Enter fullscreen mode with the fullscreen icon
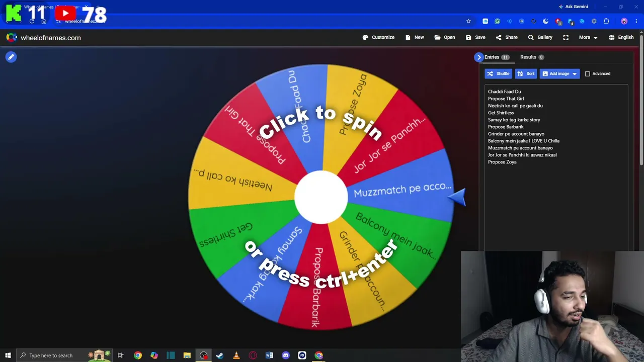644x362 pixels. (566, 37)
